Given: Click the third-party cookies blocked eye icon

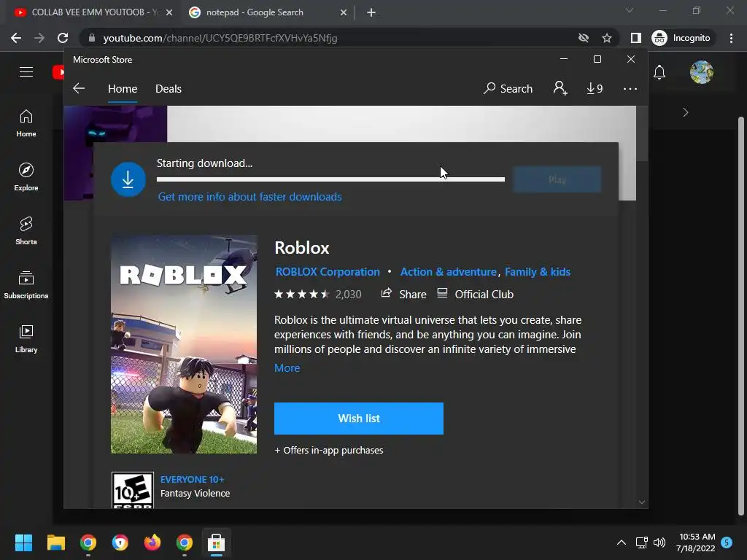Looking at the screenshot, I should [x=583, y=38].
